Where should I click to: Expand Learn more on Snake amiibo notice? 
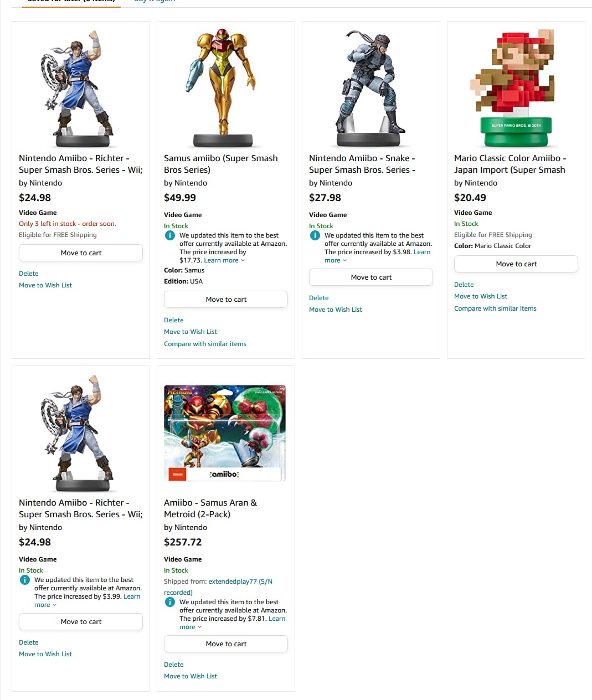pos(377,256)
